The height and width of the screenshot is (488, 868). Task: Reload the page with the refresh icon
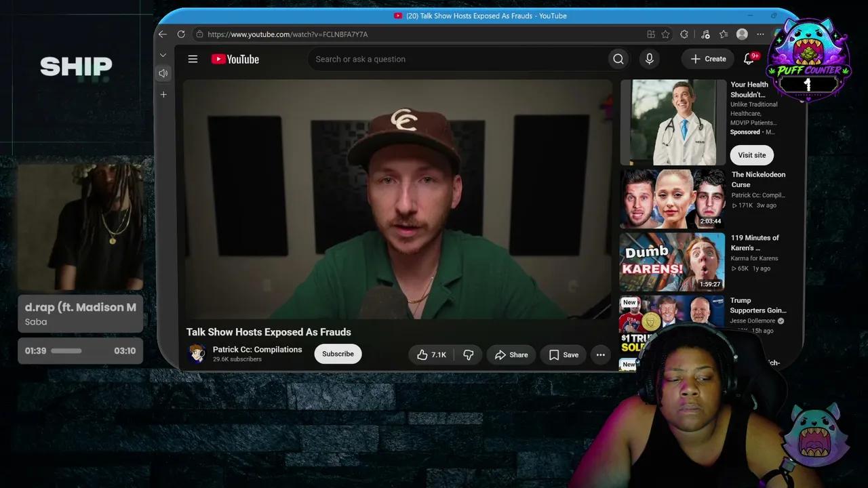pyautogui.click(x=181, y=34)
